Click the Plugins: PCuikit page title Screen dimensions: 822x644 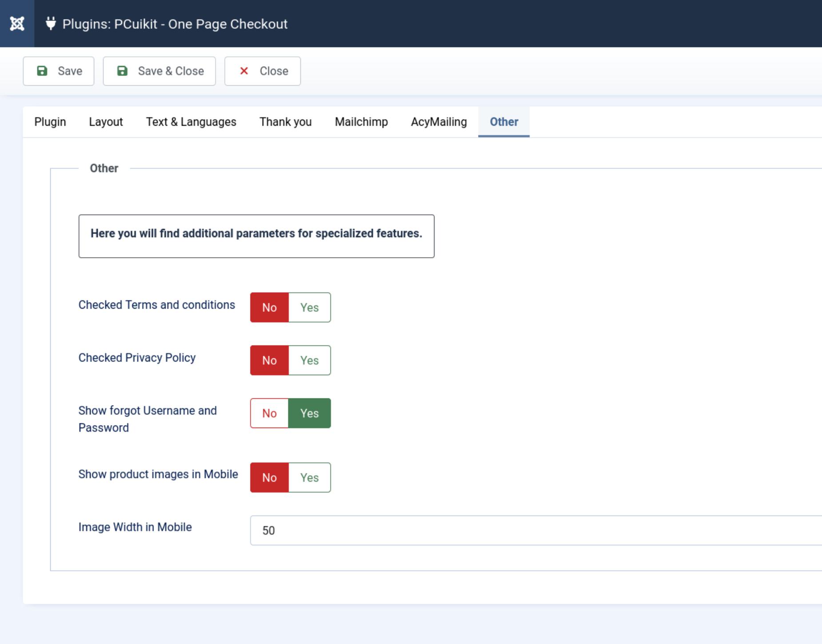click(x=175, y=24)
